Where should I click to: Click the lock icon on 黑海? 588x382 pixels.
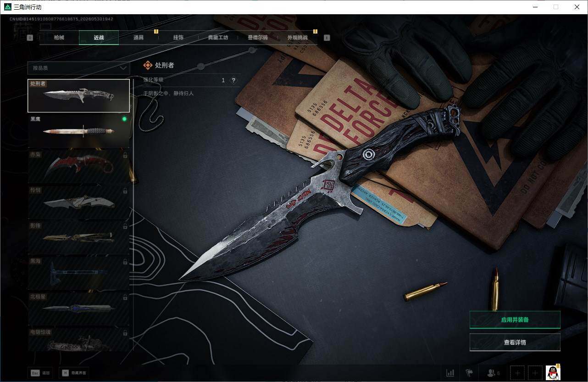125,262
